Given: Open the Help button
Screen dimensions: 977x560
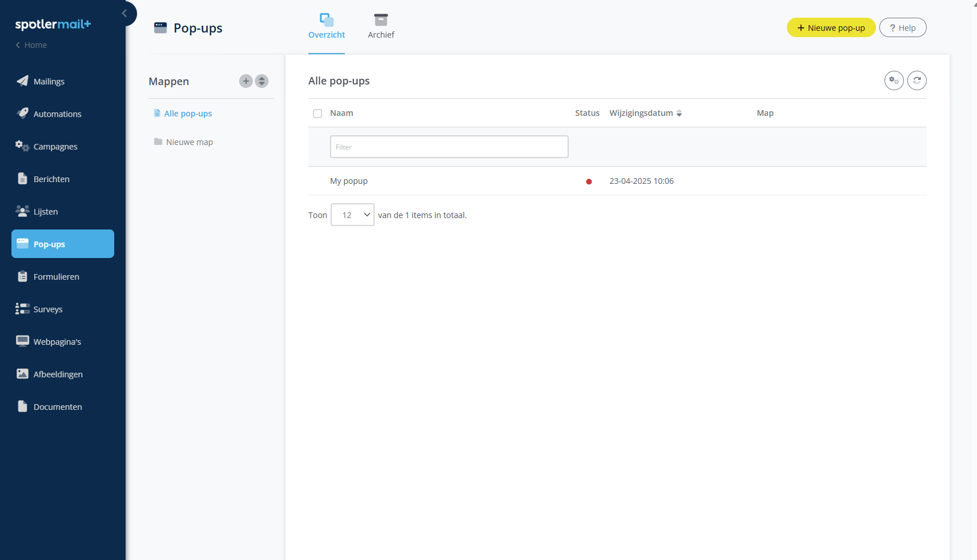Looking at the screenshot, I should tap(902, 28).
